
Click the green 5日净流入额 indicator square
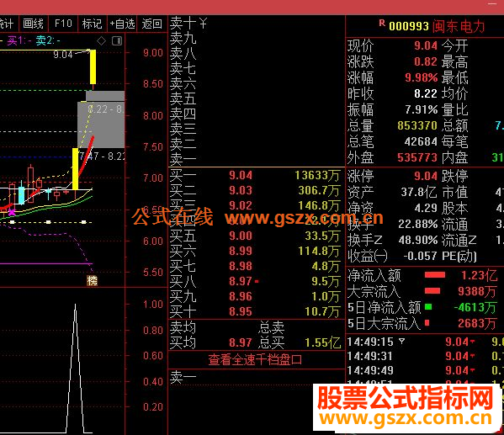coord(428,307)
